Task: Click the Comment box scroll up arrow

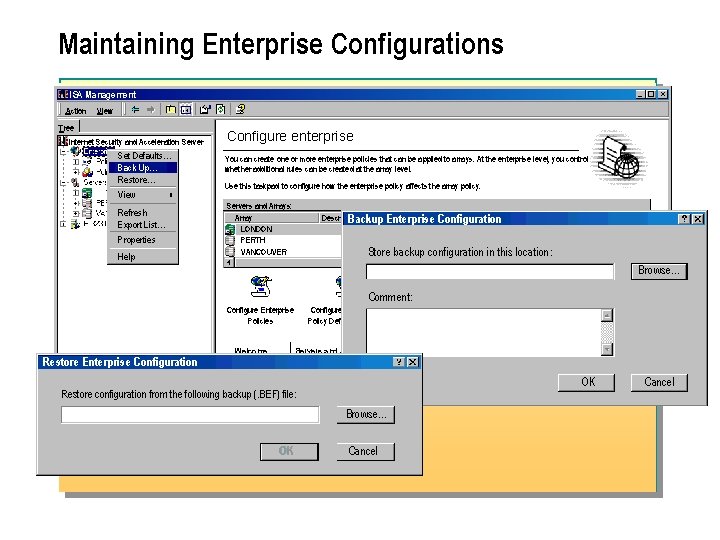Action: (x=607, y=315)
